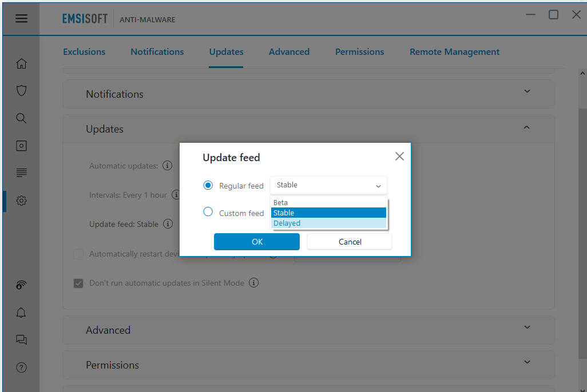Choose Beta from the feed list

(328, 202)
